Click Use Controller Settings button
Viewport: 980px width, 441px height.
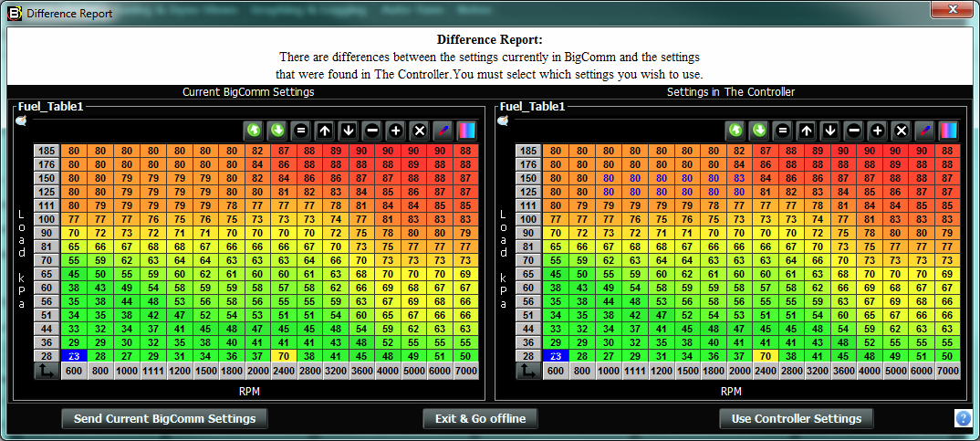(797, 418)
